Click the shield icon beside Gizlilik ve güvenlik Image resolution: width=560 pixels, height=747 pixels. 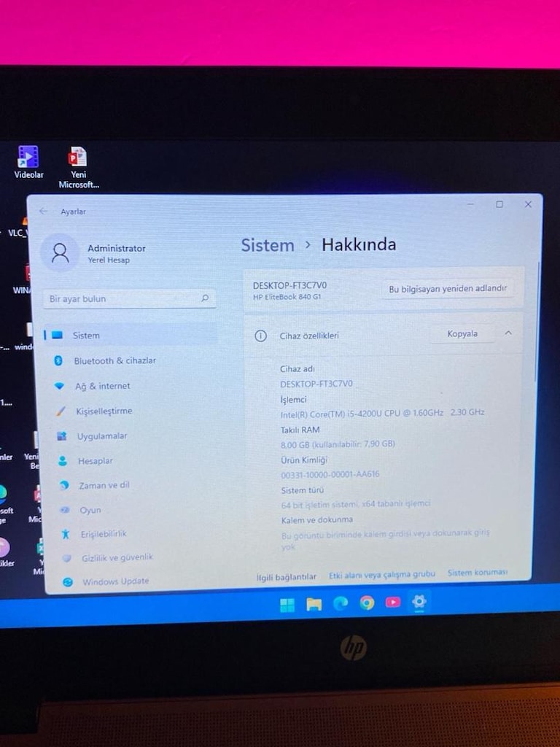[66, 558]
